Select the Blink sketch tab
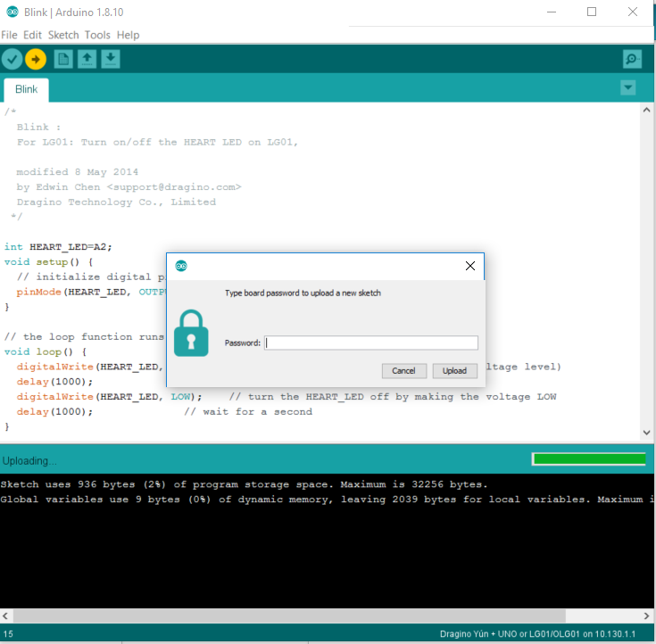The image size is (656, 644). click(27, 89)
